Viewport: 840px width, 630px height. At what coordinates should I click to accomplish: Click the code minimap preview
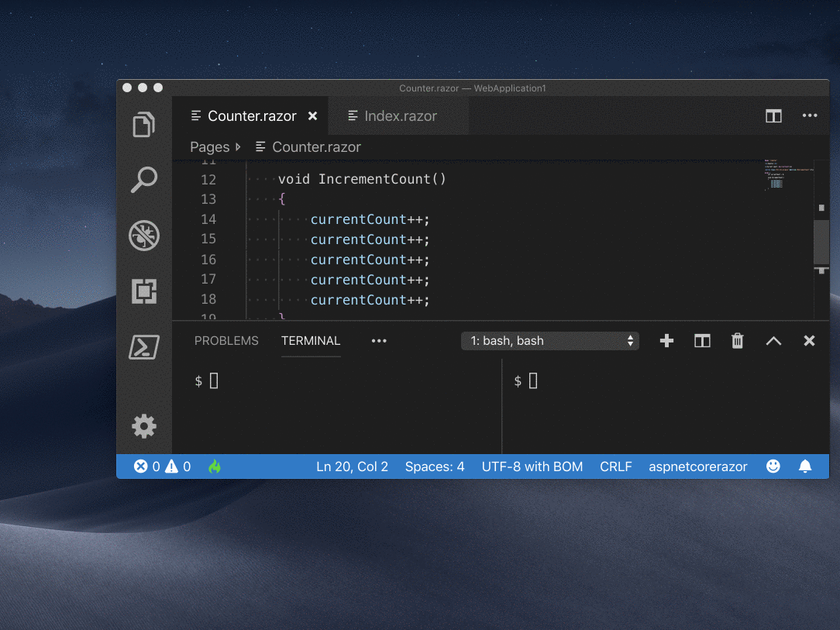789,174
